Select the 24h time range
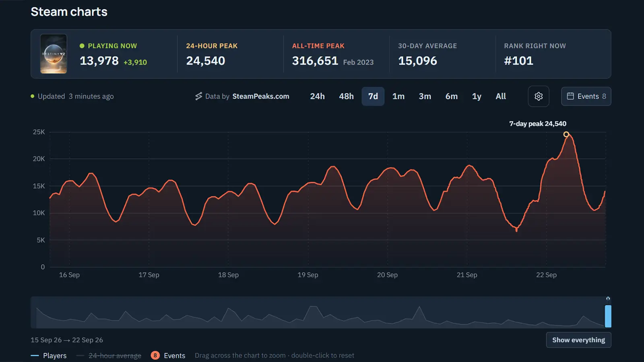This screenshot has width=644, height=362. [x=317, y=97]
